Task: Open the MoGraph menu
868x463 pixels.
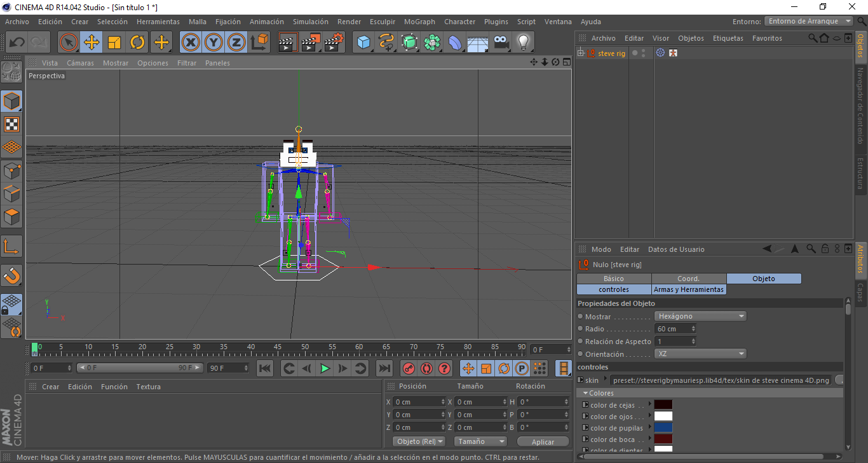Action: coord(419,22)
